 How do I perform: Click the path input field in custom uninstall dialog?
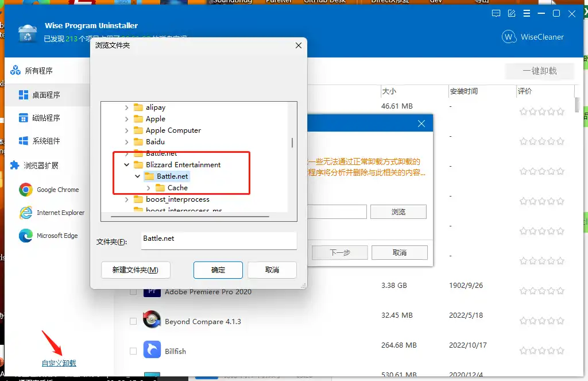coord(336,211)
